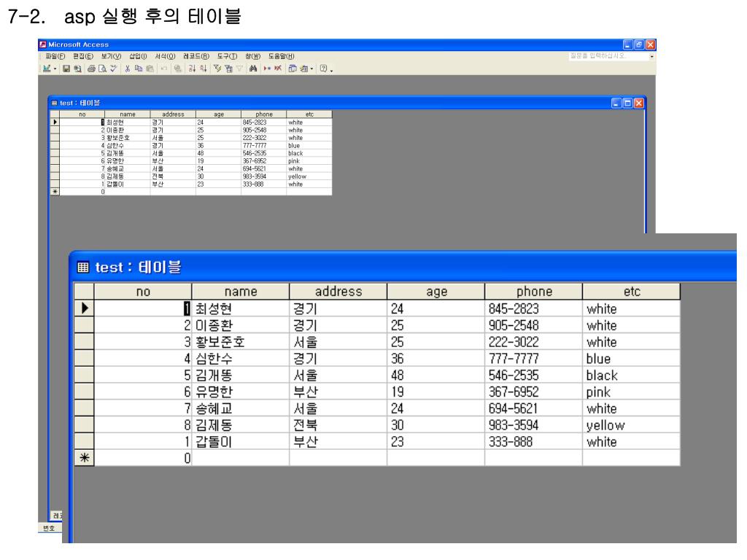Open the help question box dropdown arrow
The width and height of the screenshot is (747, 560).
coord(651,56)
